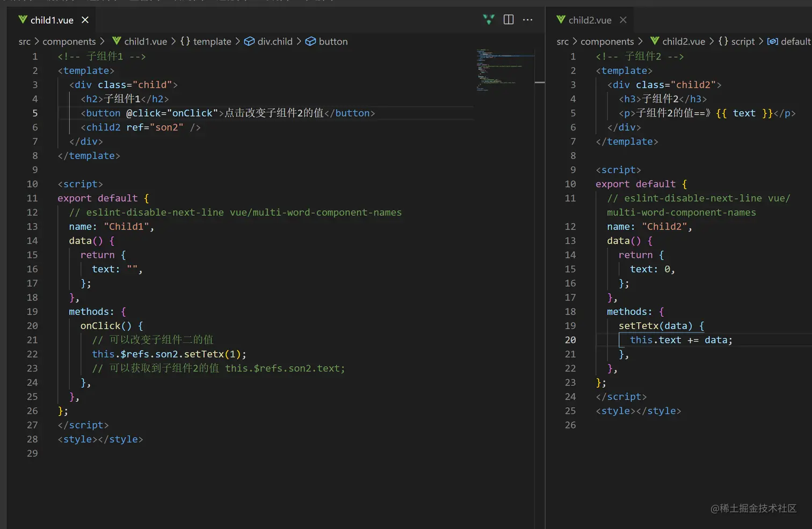
Task: Click 'name: "Child1",' line
Action: pos(112,227)
